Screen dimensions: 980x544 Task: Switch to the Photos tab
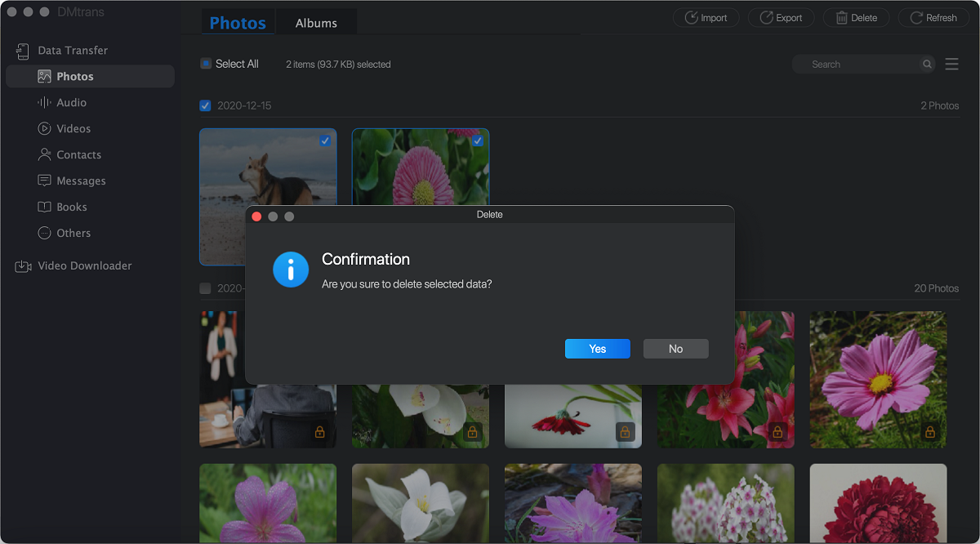pos(238,23)
